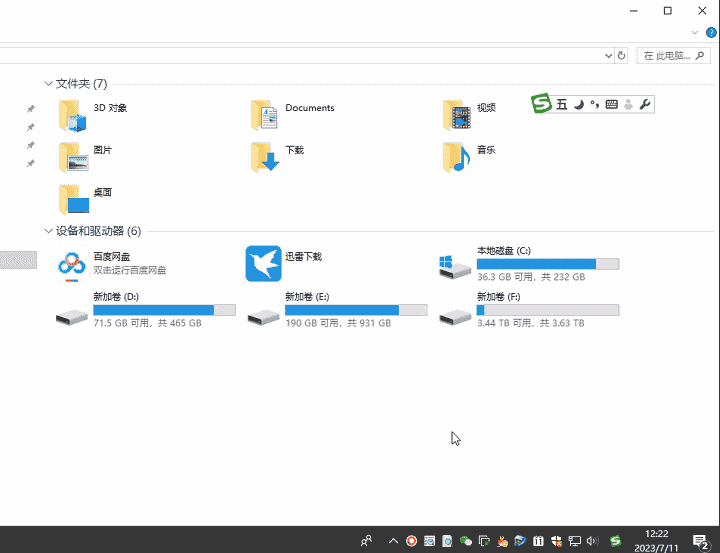Click inside the address bar field
This screenshot has width=720, height=553.
pos(301,56)
